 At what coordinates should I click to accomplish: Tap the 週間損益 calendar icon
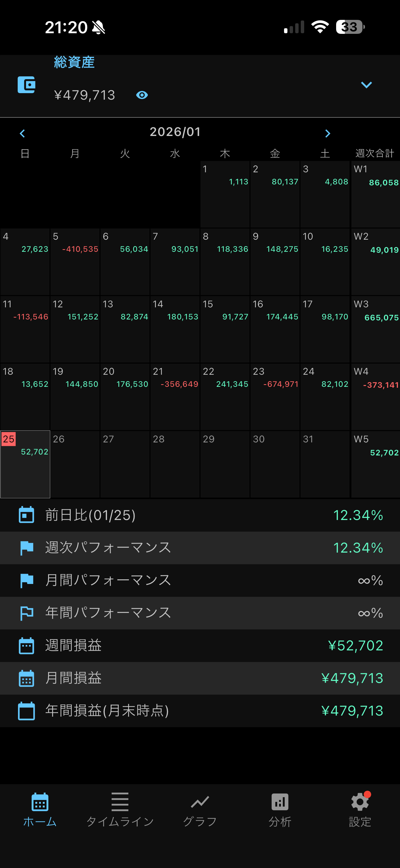[x=26, y=646]
